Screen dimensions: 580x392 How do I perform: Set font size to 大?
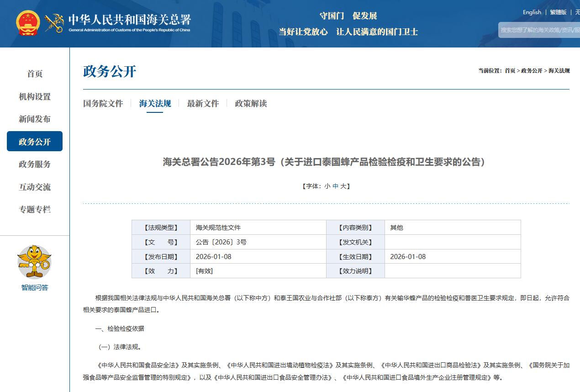pyautogui.click(x=343, y=186)
